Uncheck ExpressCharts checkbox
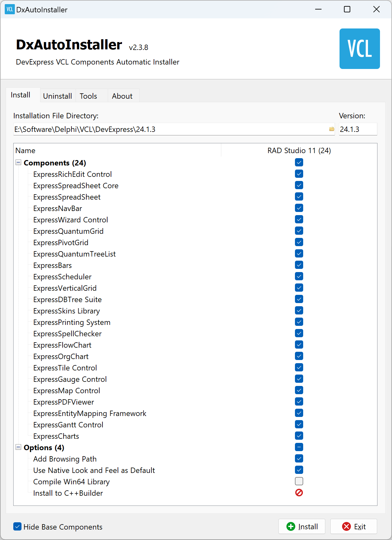The image size is (392, 540). [299, 436]
